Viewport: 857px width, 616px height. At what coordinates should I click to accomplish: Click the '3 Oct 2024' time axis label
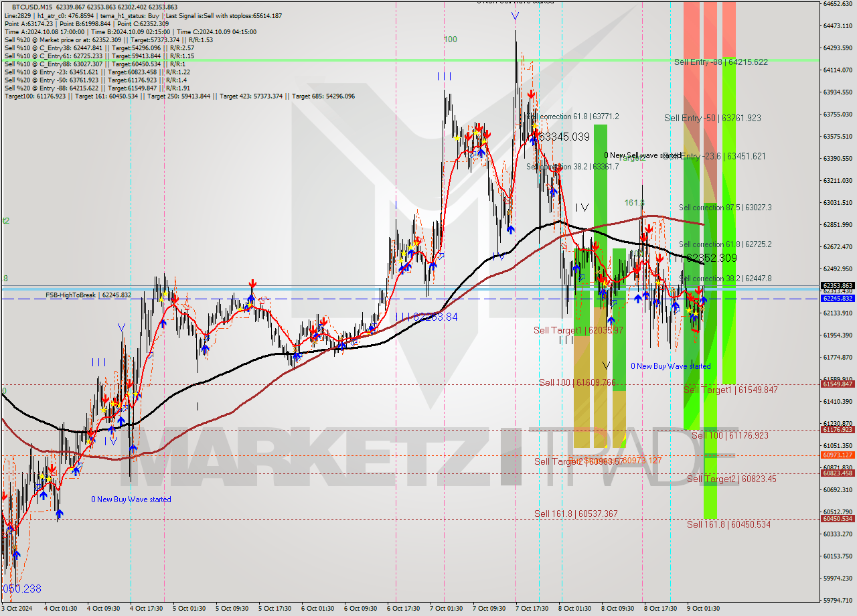click(17, 609)
